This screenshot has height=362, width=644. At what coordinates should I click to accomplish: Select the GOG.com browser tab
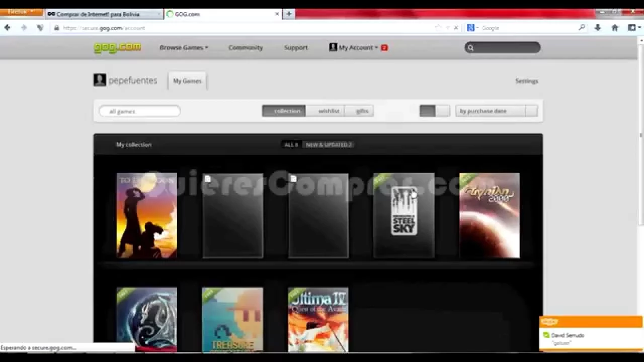coord(223,14)
